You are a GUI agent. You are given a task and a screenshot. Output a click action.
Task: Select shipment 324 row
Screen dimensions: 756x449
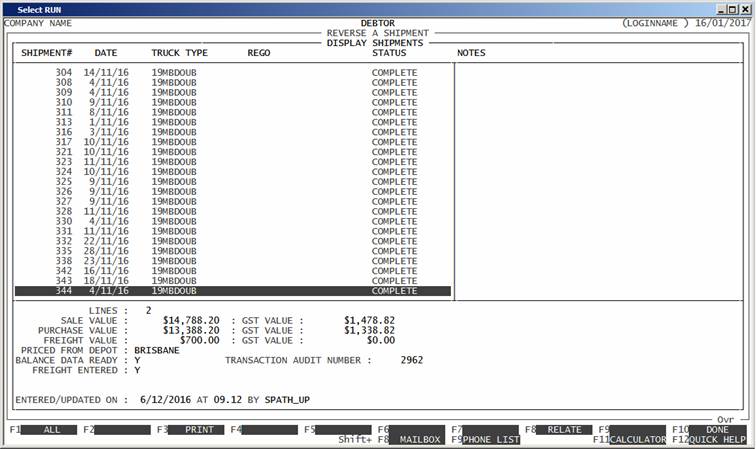click(233, 172)
